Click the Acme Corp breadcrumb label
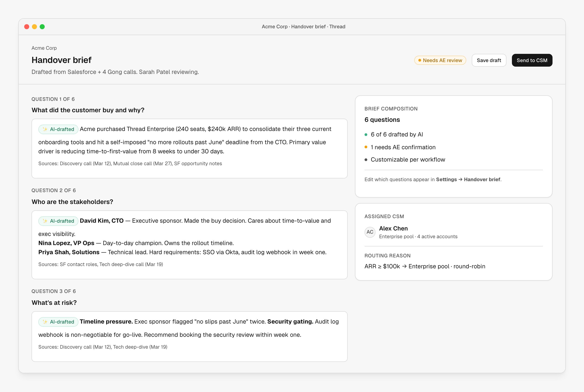 point(44,48)
